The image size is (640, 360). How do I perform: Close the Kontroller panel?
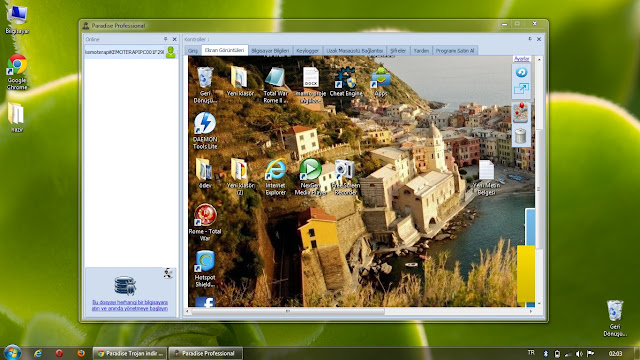(x=539, y=39)
